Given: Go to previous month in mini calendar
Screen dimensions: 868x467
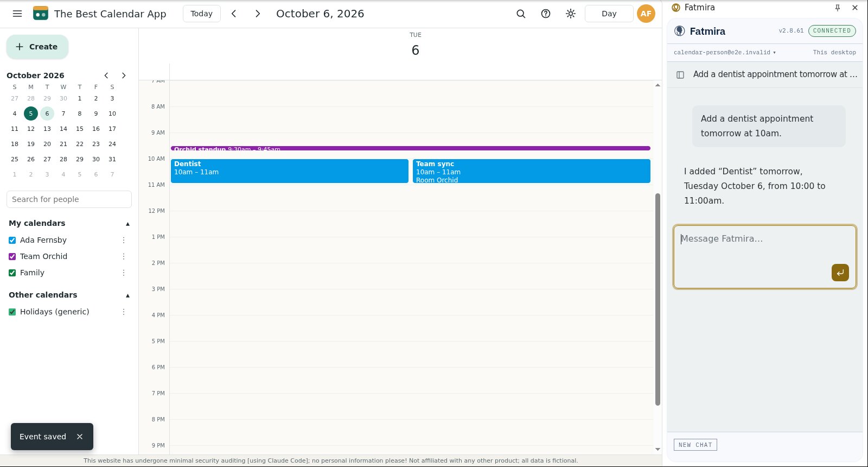Looking at the screenshot, I should [x=106, y=75].
